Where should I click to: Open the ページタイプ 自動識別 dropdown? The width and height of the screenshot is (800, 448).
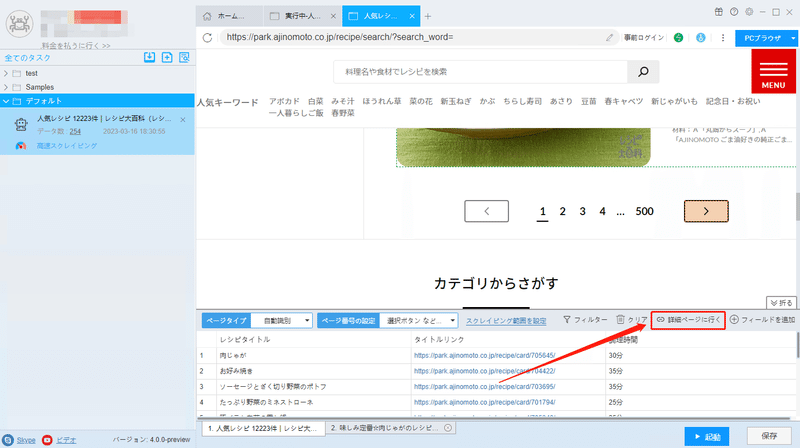(282, 320)
